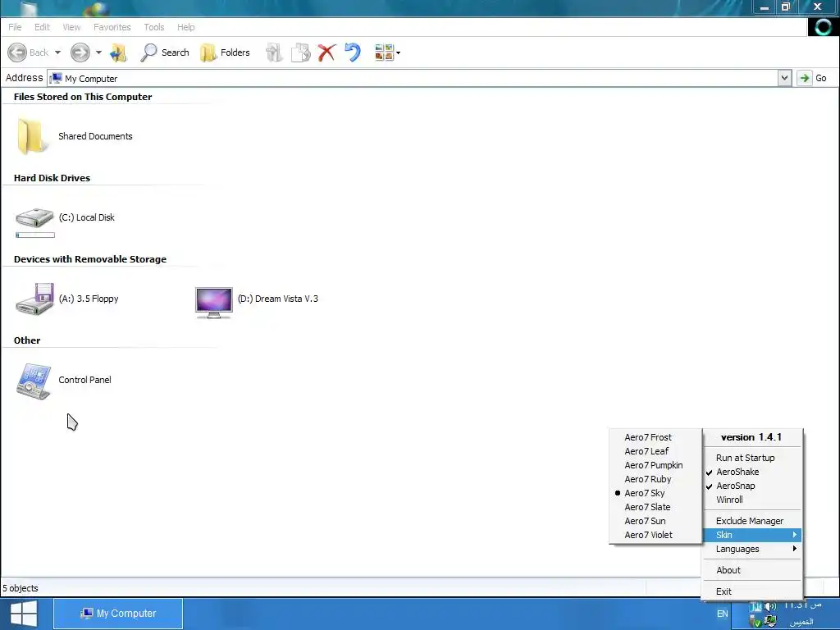840x630 pixels.
Task: Select the Shared Documents folder icon
Action: click(x=31, y=137)
